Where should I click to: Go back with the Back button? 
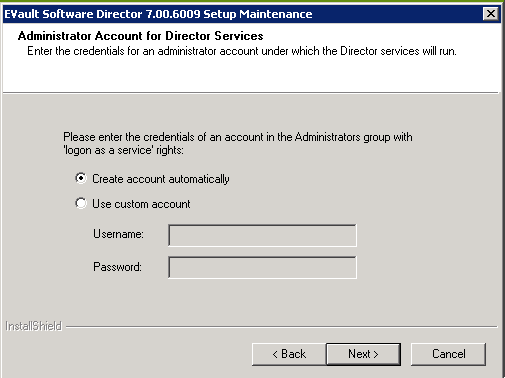pos(289,354)
